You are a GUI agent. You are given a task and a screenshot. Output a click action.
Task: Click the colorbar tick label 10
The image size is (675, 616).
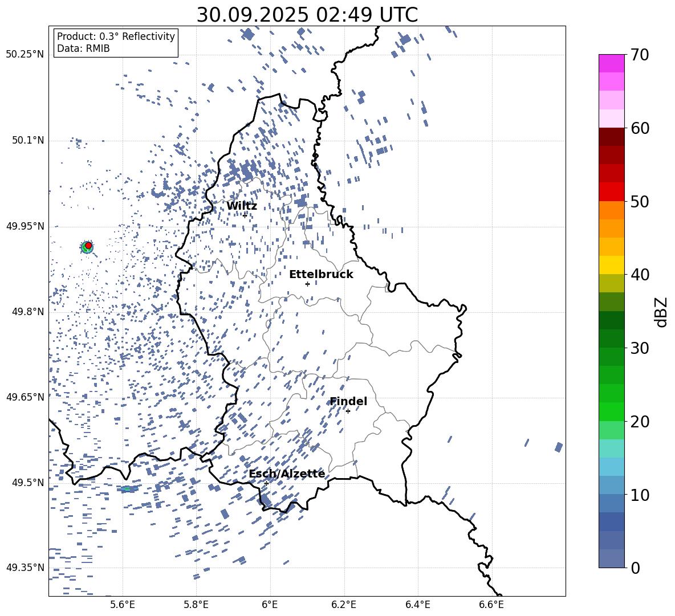click(640, 495)
